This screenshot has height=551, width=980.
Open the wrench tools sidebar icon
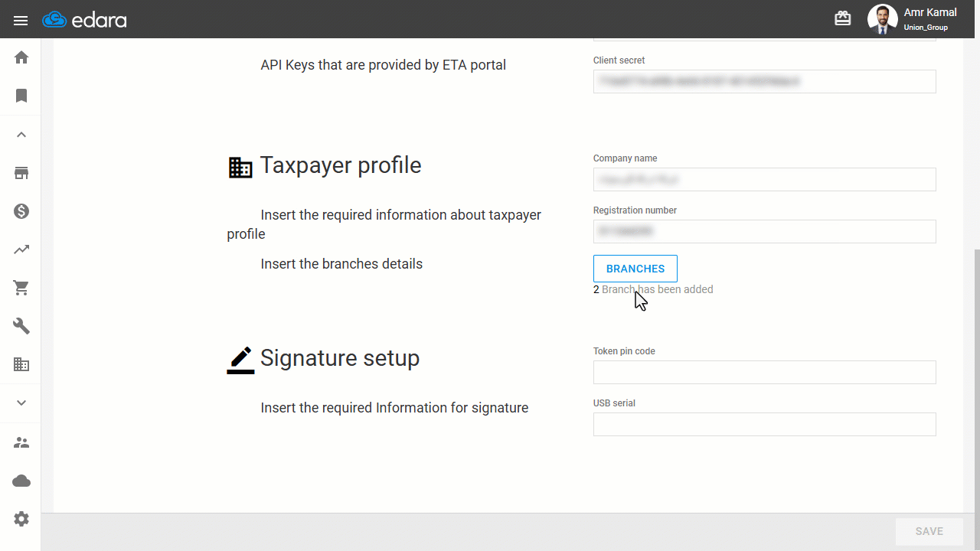[x=21, y=326]
